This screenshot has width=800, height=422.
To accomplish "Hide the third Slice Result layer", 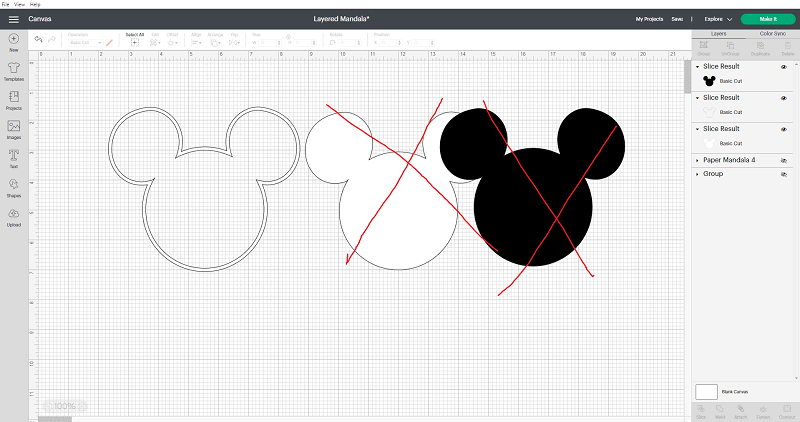I will tap(784, 129).
